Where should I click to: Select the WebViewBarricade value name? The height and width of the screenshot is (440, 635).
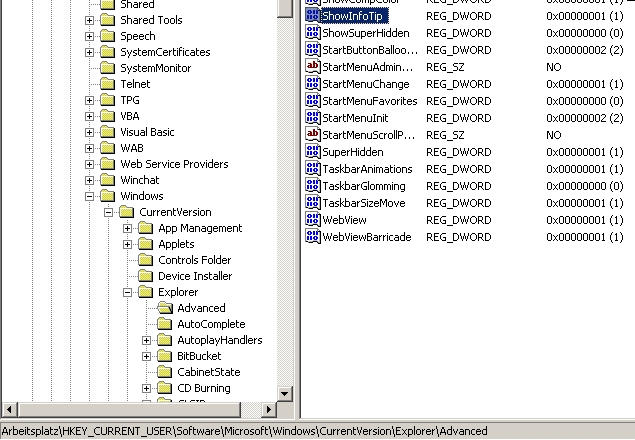pyautogui.click(x=367, y=237)
